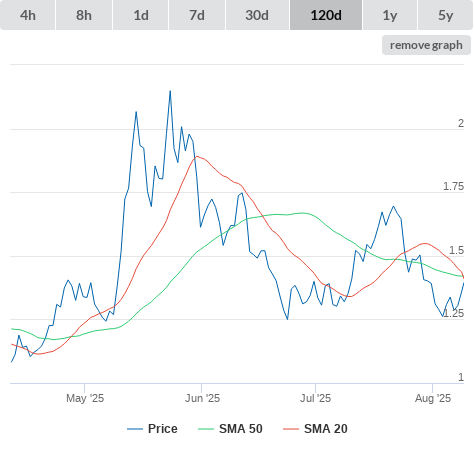Choose the 1d time range tab
The width and height of the screenshot is (474, 455).
coord(141,15)
